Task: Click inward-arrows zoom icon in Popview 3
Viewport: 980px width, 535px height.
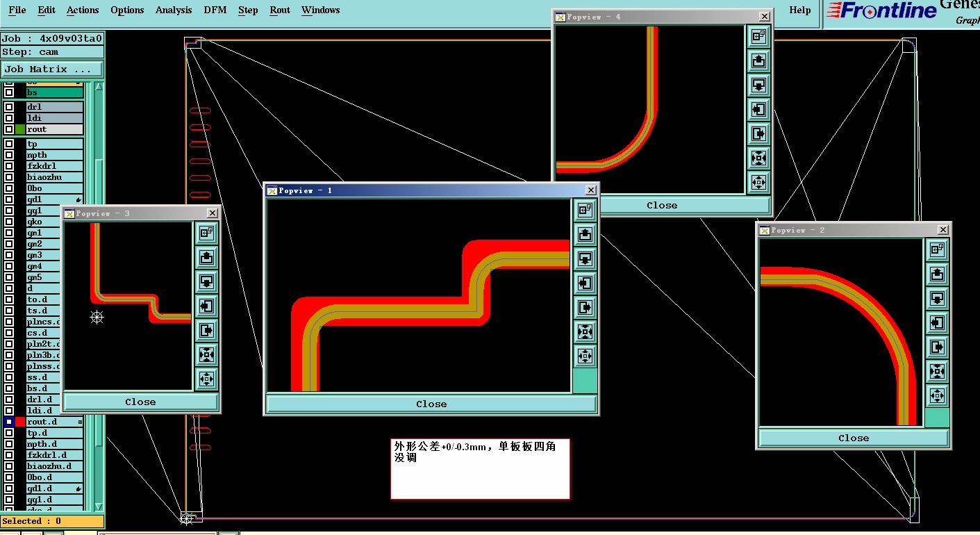Action: 206,355
